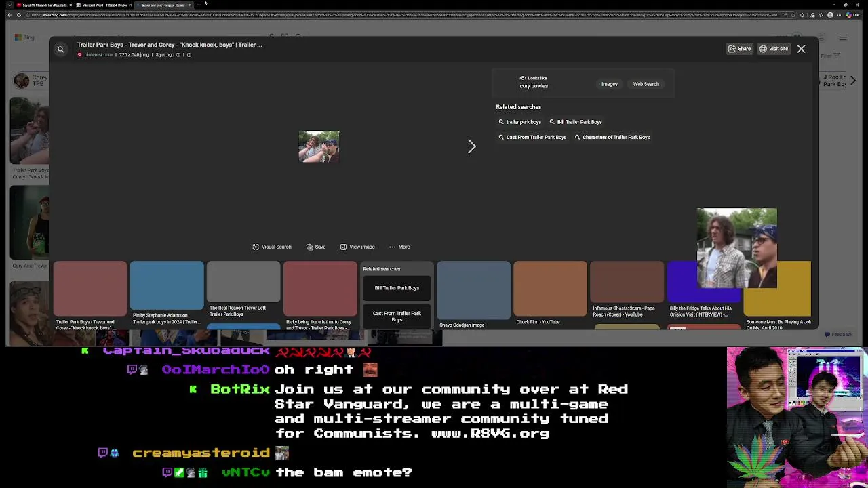This screenshot has width=868, height=488.
Task: Start Visual Search on this image
Action: pyautogui.click(x=271, y=247)
